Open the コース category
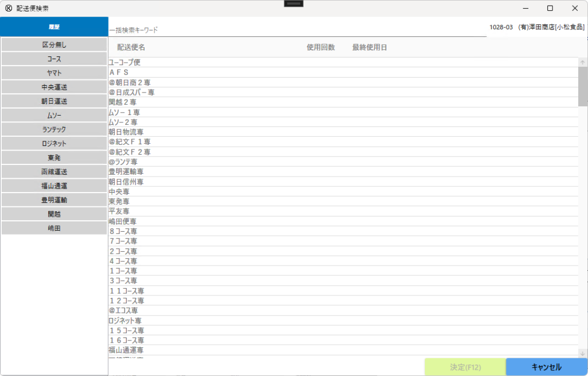 click(x=55, y=59)
